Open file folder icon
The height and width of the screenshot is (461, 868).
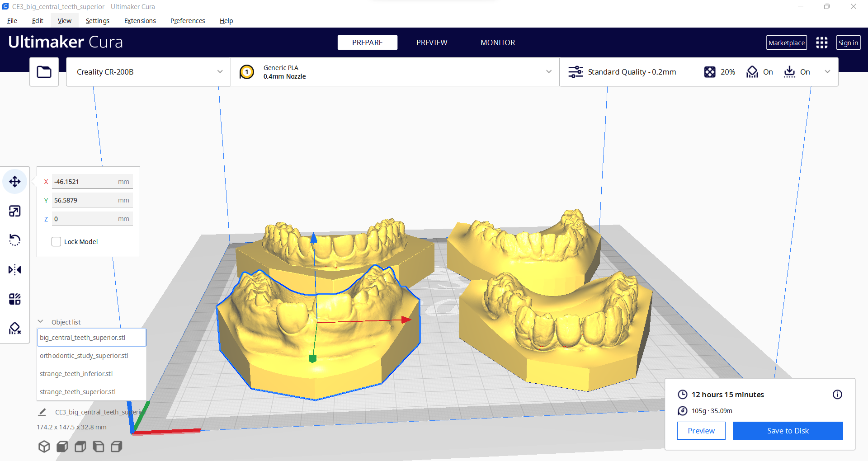pos(44,72)
